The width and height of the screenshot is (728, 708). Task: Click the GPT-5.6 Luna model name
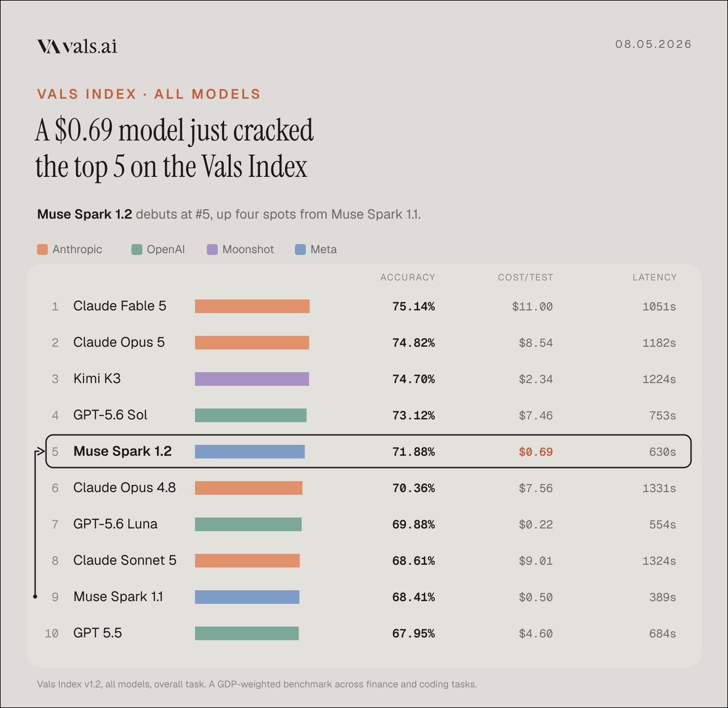click(x=115, y=524)
